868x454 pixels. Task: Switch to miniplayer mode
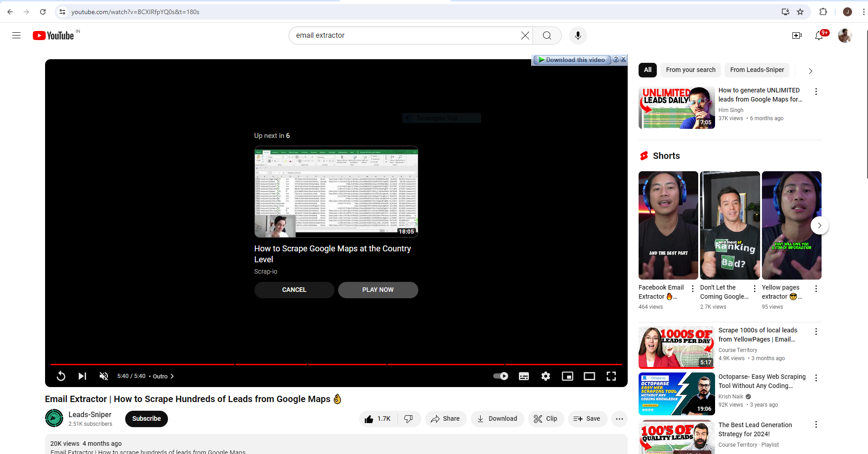pos(568,376)
